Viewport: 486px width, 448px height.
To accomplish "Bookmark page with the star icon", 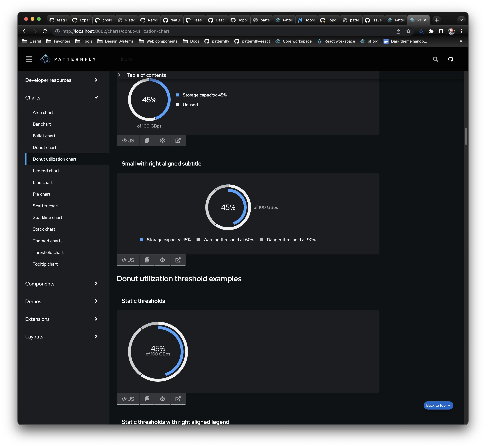I will point(408,31).
